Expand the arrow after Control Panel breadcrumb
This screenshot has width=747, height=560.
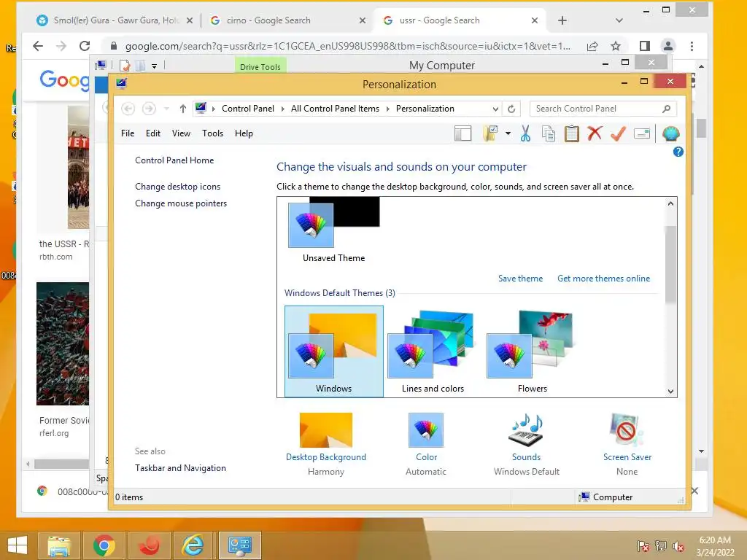tap(282, 109)
